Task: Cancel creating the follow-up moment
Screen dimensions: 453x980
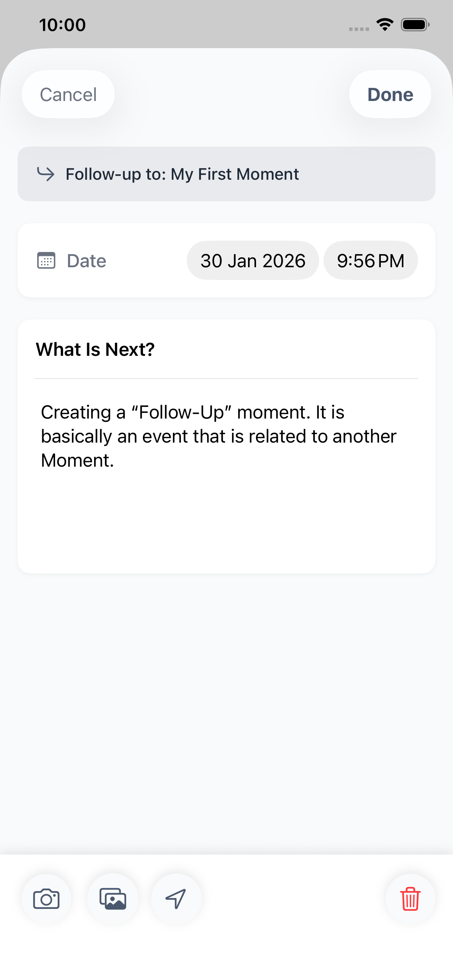Action: tap(68, 94)
